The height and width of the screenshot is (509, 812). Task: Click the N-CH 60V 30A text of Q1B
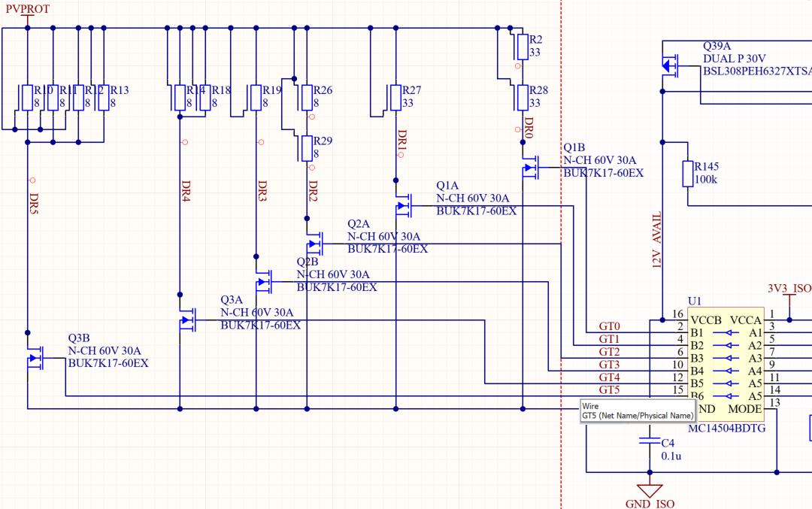pos(600,160)
